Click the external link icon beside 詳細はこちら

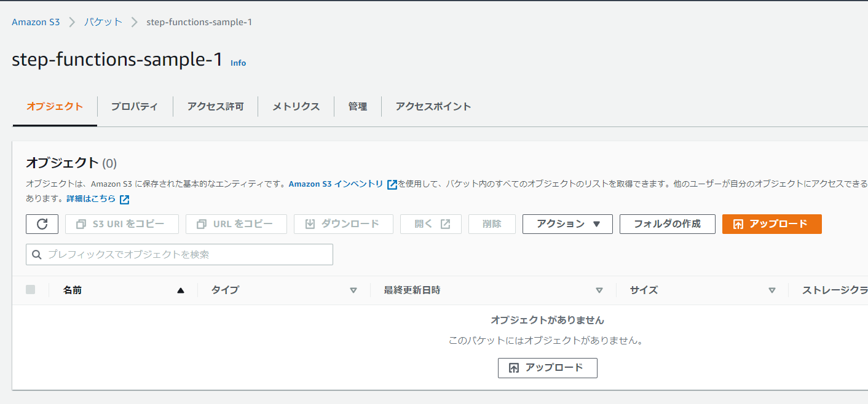click(x=125, y=199)
